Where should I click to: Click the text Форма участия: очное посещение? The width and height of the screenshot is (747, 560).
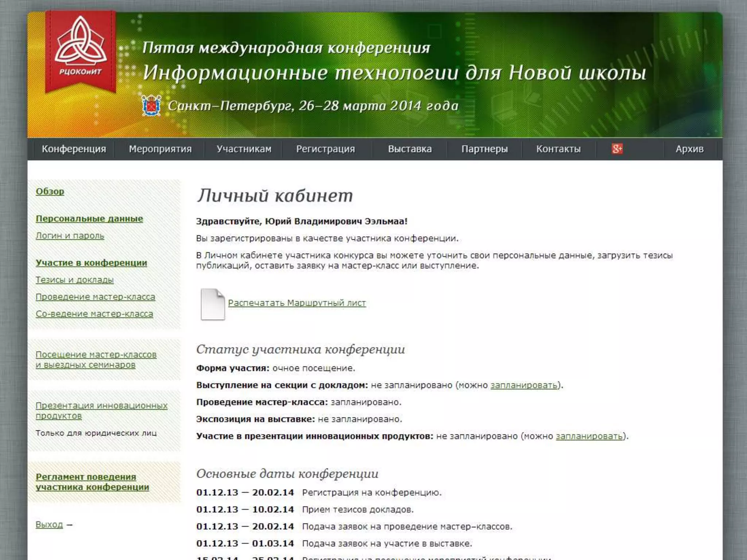coord(276,368)
